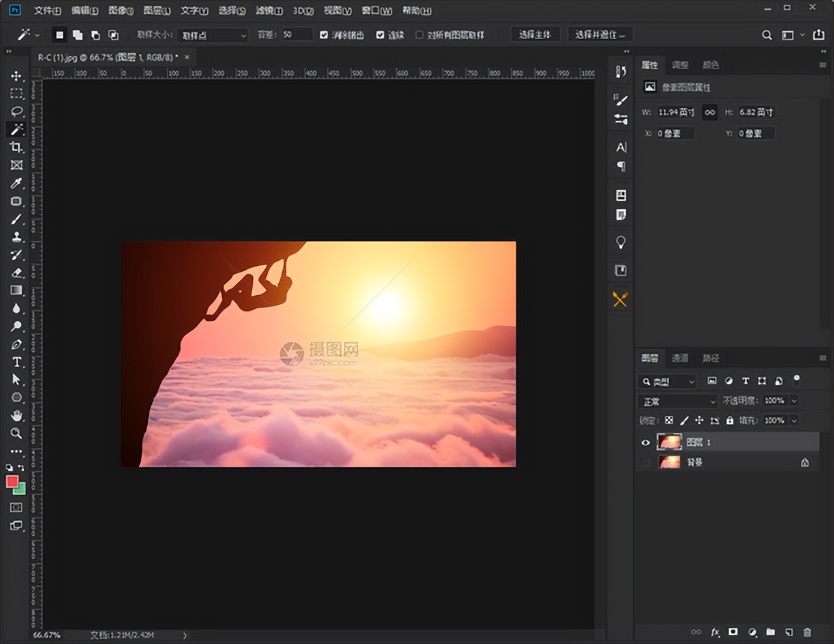Toggle the 消除锯齿 anti-alias checkbox
The width and height of the screenshot is (834, 644).
[324, 35]
